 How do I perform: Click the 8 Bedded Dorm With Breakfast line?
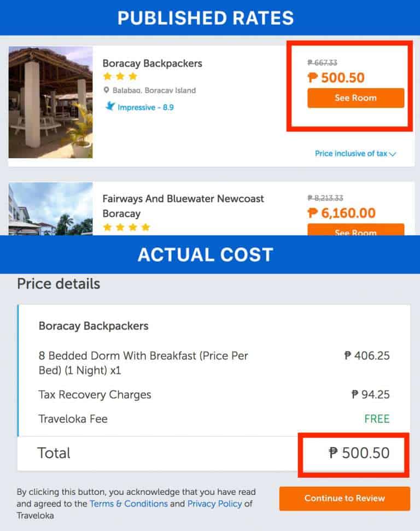pos(143,362)
